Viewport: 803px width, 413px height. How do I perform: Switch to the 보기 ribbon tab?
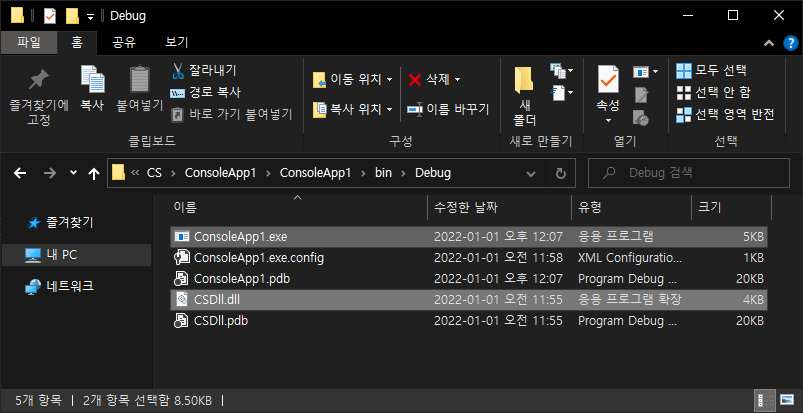[177, 42]
